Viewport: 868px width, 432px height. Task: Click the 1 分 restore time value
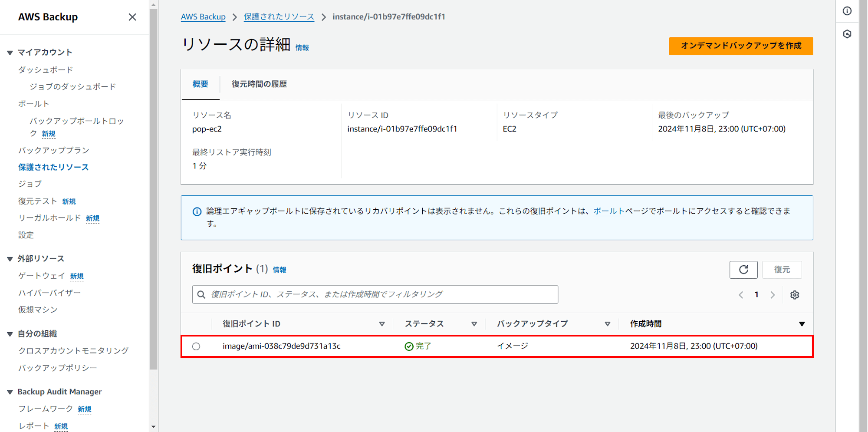point(200,166)
